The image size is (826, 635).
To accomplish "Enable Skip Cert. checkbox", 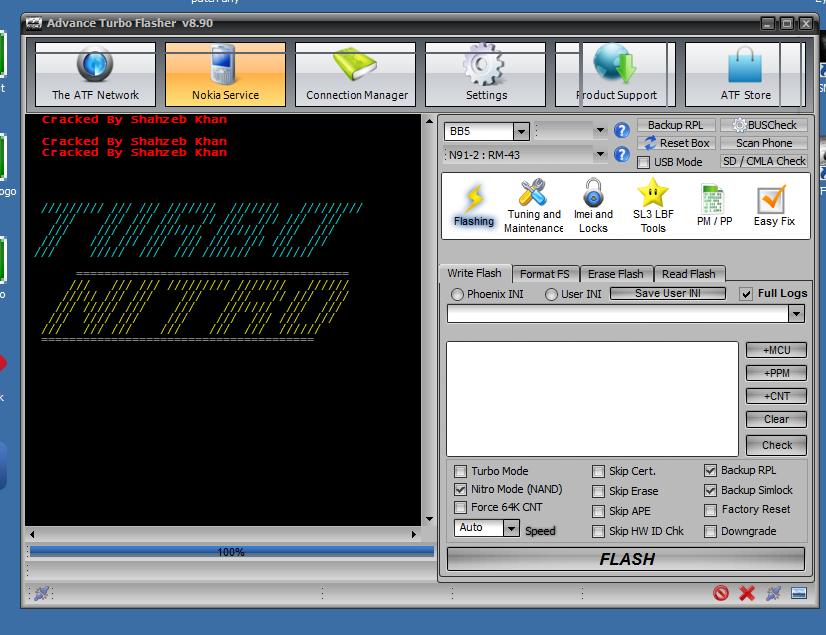I will [598, 471].
